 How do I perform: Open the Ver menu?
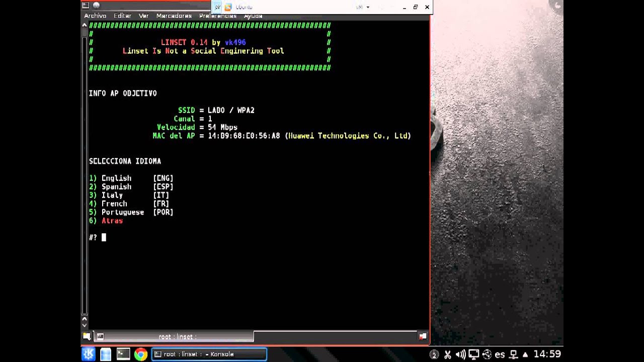coord(144,16)
